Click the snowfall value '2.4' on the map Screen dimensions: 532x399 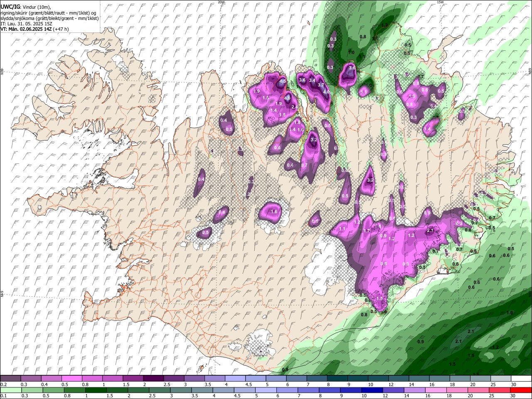[294, 107]
